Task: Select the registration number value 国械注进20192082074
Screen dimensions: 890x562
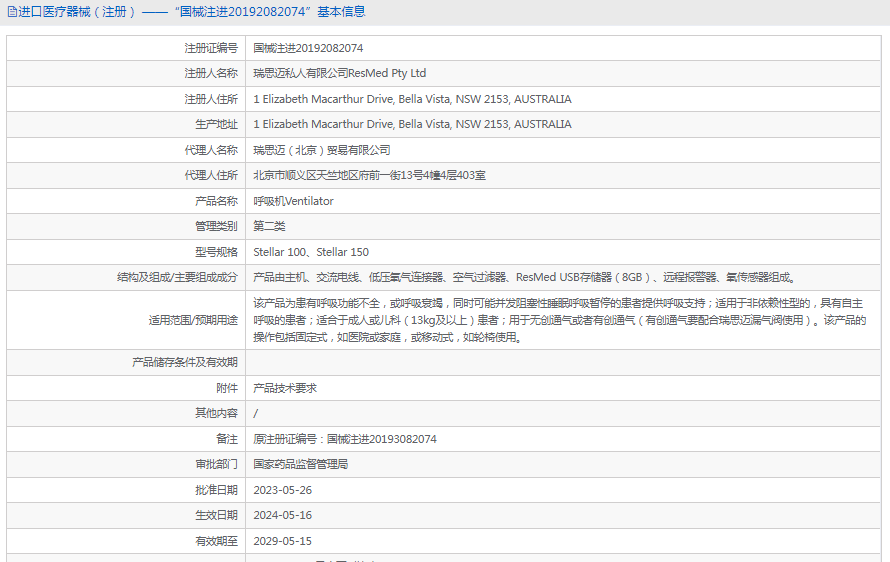Action: coord(308,48)
